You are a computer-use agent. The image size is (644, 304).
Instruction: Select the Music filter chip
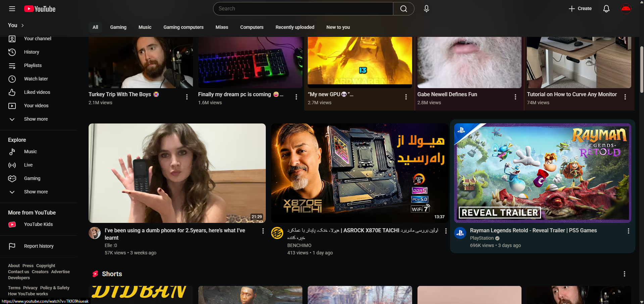[145, 27]
